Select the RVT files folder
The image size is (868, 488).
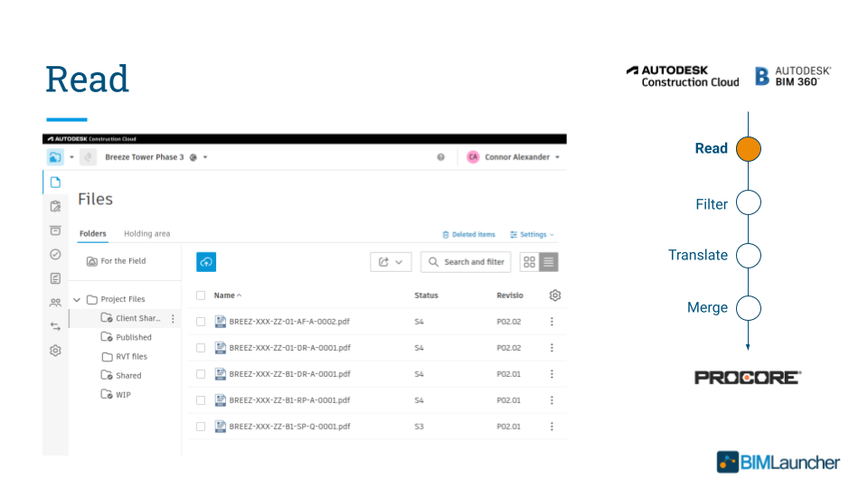tap(125, 357)
